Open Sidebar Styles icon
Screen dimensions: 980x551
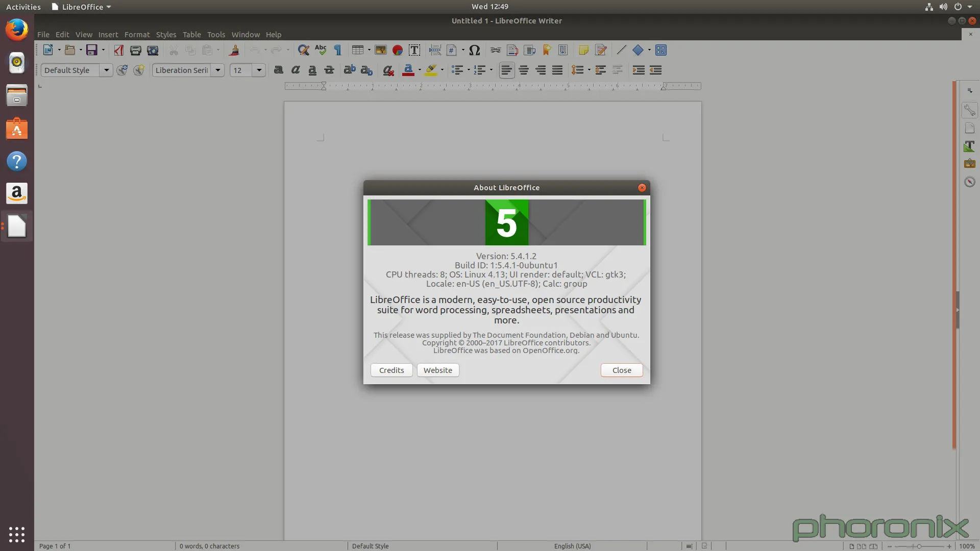click(969, 146)
